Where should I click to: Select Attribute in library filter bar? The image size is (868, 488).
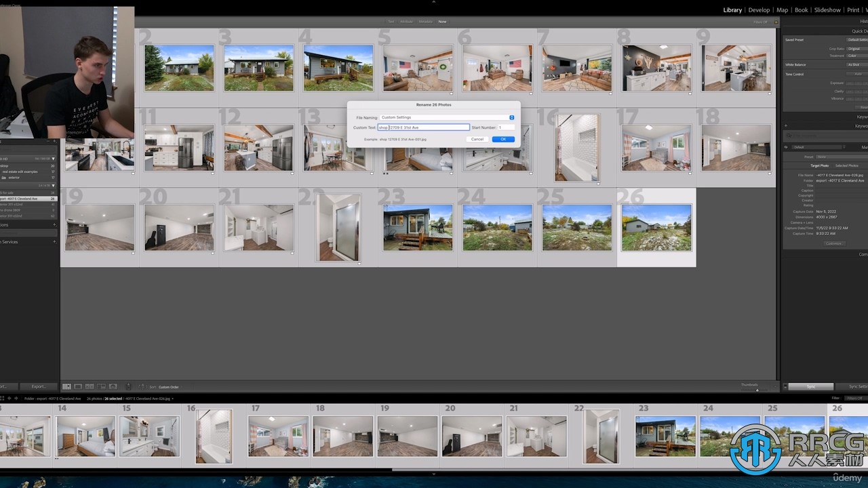pyautogui.click(x=406, y=22)
